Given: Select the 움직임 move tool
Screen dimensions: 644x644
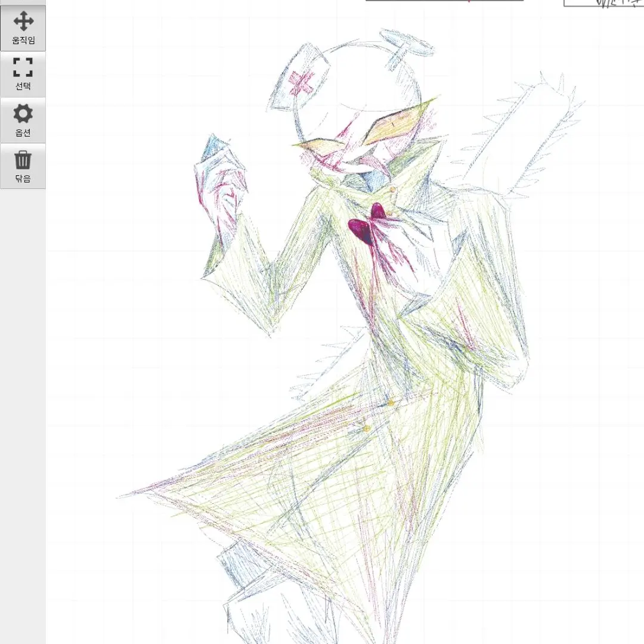Looking at the screenshot, I should point(23,28).
